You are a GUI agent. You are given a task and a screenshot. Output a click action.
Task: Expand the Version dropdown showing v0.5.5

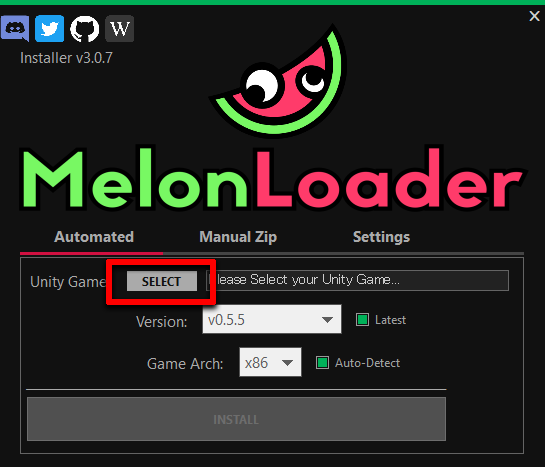[272, 319]
